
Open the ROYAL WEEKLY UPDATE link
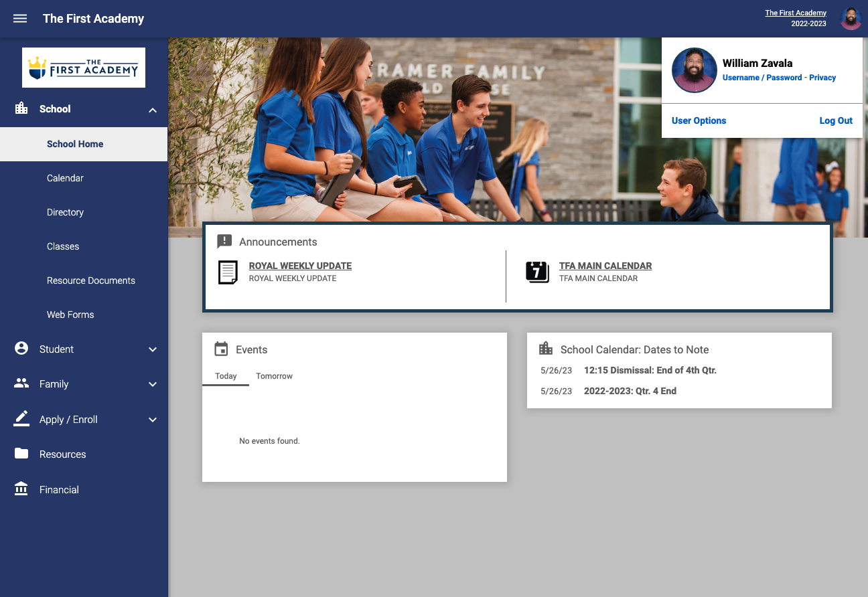point(300,266)
